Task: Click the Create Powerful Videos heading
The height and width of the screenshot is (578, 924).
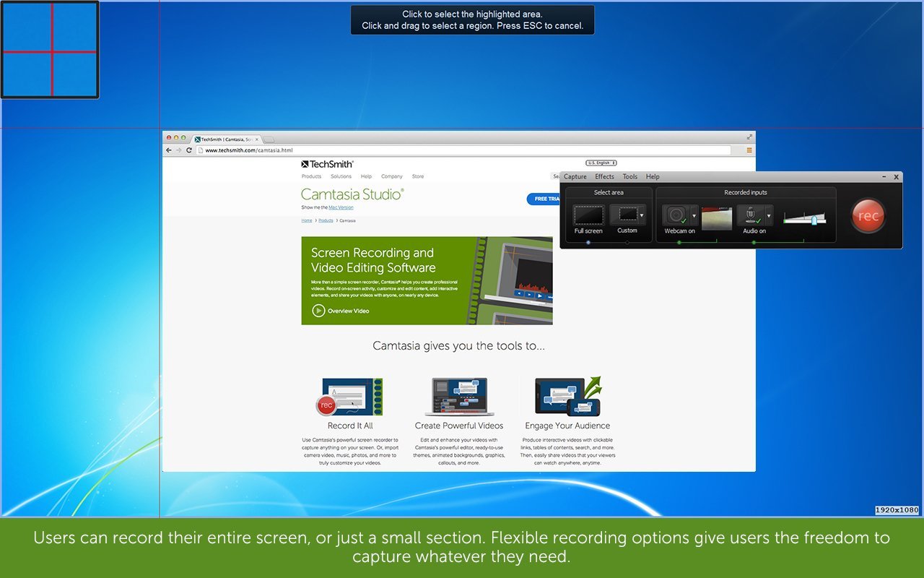Action: (459, 426)
